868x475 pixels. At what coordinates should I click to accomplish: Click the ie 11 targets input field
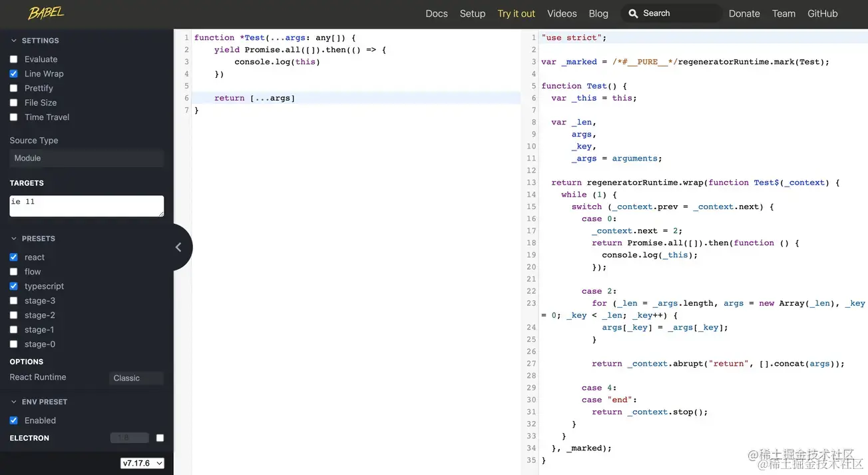click(x=86, y=206)
